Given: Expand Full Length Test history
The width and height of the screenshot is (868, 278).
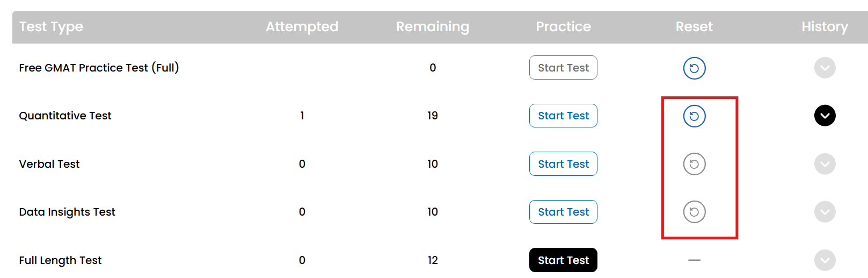Looking at the screenshot, I should 825,260.
